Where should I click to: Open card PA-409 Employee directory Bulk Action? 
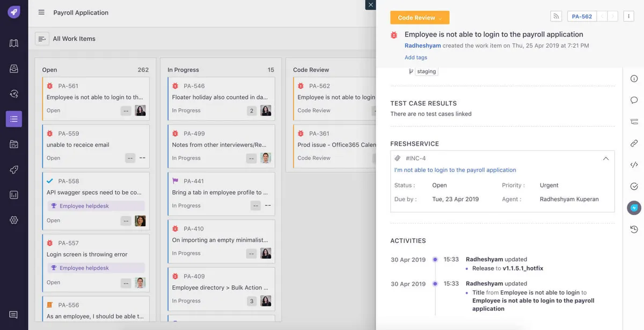(x=221, y=289)
